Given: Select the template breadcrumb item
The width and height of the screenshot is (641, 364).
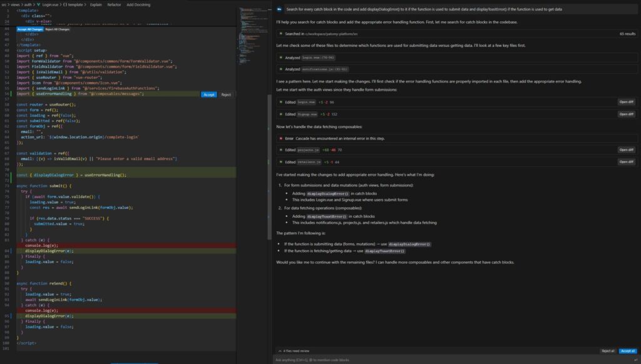Looking at the screenshot, I should [x=75, y=5].
